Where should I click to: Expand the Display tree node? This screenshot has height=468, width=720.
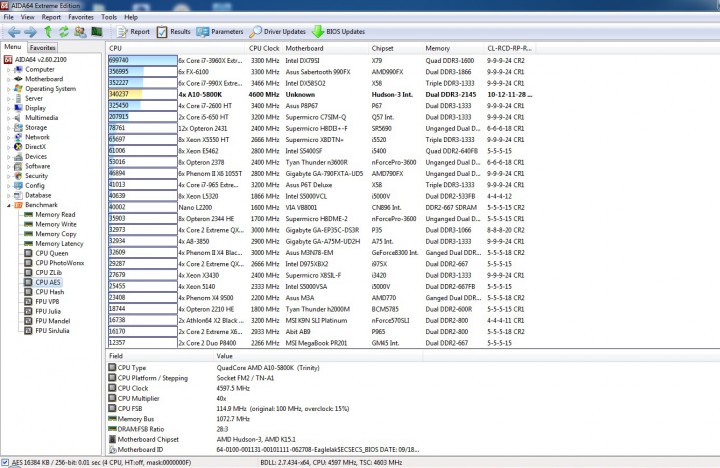tap(9, 108)
